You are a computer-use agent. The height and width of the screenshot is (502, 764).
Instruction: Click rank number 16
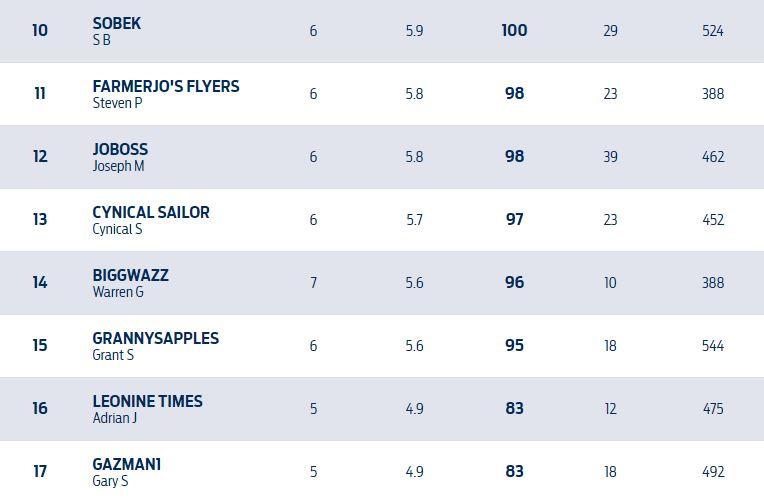coord(40,409)
